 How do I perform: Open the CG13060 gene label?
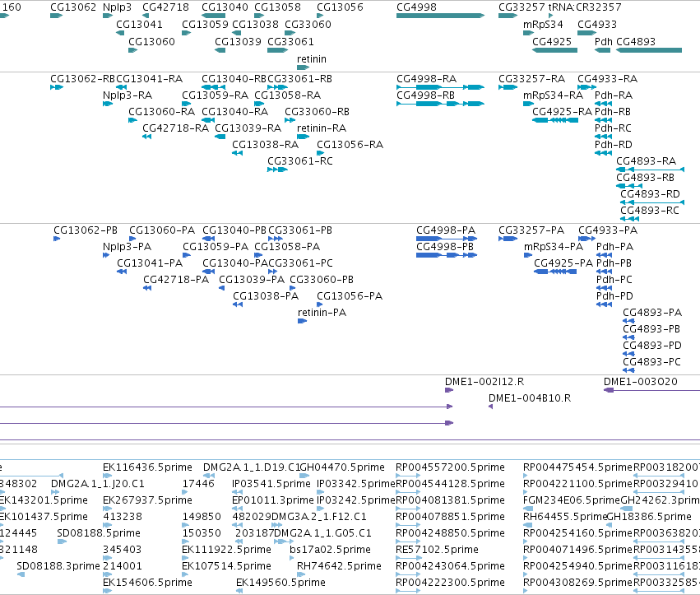152,41
